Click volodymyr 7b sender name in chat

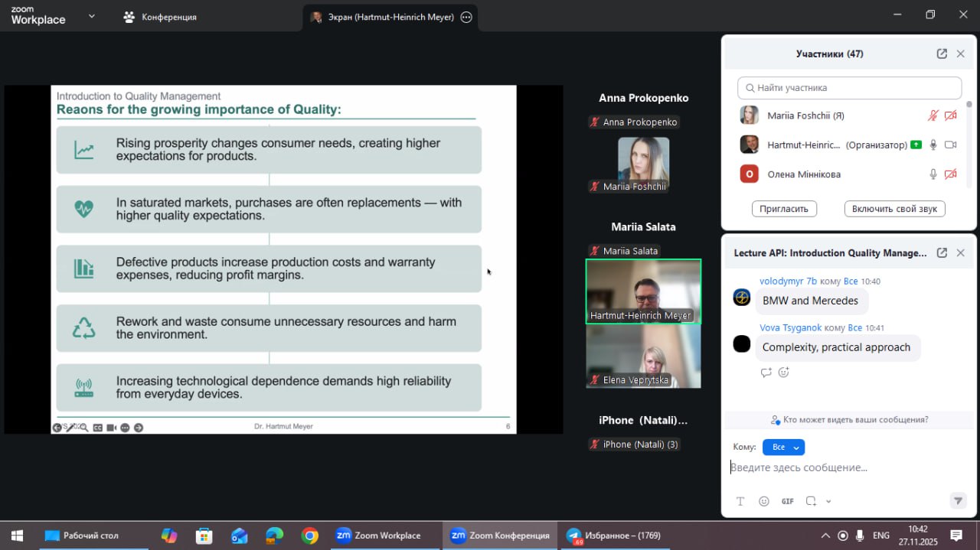click(788, 281)
